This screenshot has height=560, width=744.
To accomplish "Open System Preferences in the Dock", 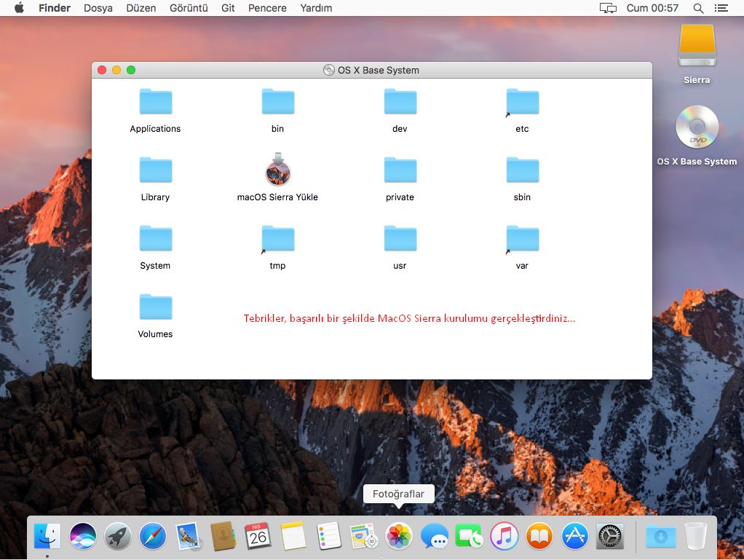I will point(609,537).
